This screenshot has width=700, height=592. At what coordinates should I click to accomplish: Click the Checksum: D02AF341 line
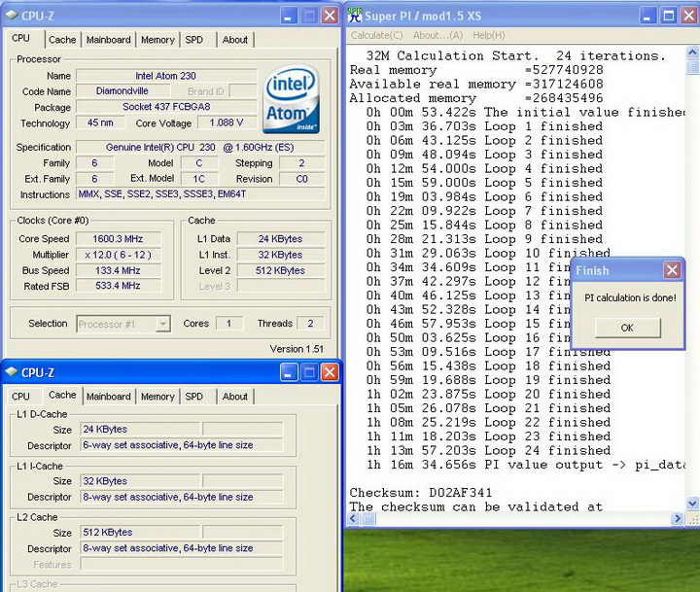point(421,493)
